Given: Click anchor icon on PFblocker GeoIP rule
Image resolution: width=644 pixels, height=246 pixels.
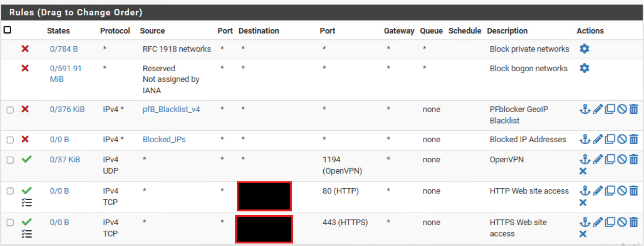Looking at the screenshot, I should 585,109.
